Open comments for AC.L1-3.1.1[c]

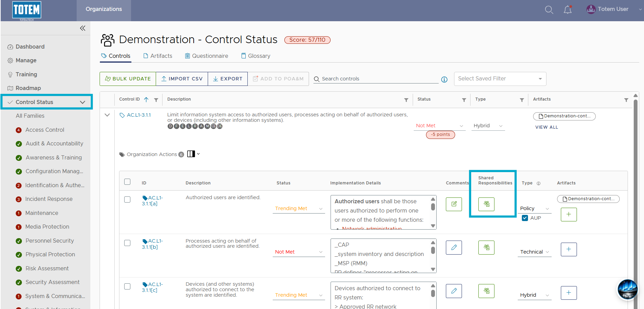(454, 291)
